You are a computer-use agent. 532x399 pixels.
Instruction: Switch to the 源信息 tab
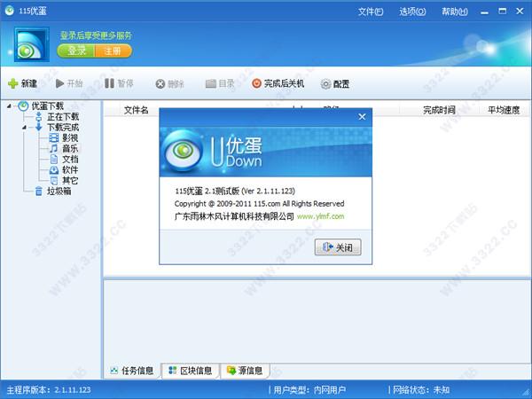(245, 371)
